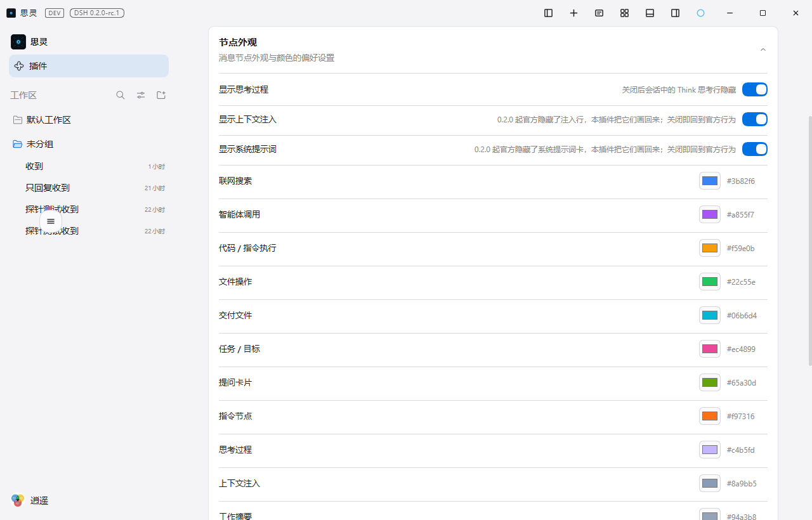Viewport: 812px width, 520px height.
Task: Click the blue circle status icon
Action: click(x=701, y=13)
